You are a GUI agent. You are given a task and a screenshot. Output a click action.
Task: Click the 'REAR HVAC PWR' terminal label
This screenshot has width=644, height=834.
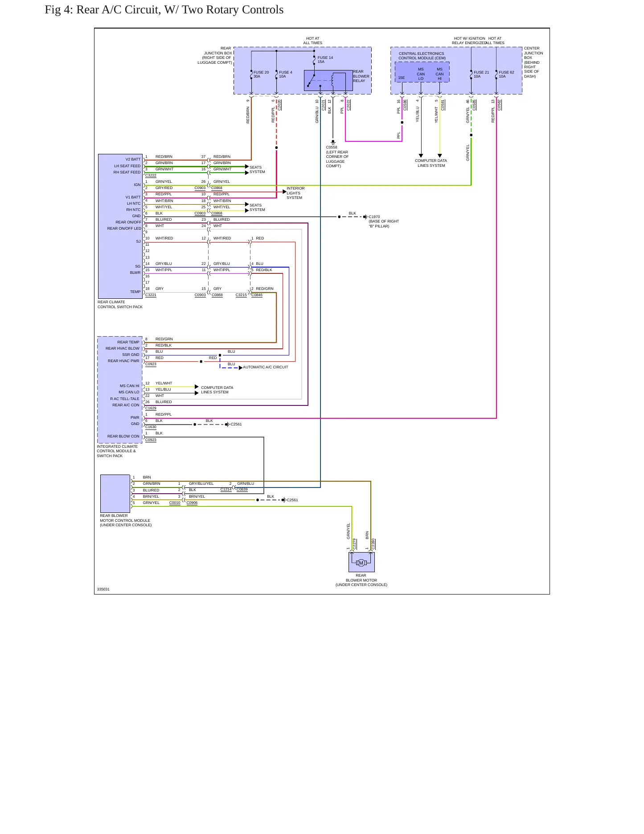pyautogui.click(x=123, y=361)
